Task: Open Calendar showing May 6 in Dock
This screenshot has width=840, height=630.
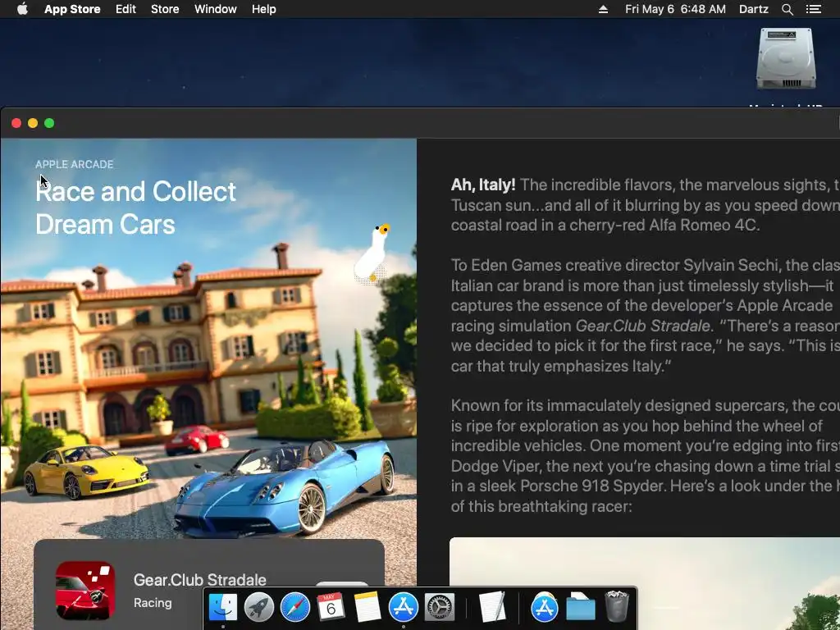Action: click(x=331, y=607)
